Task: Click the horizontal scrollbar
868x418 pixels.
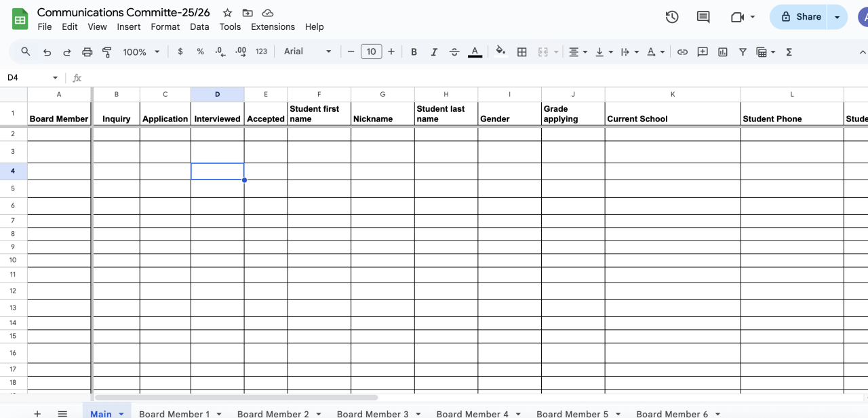Action: (x=236, y=398)
